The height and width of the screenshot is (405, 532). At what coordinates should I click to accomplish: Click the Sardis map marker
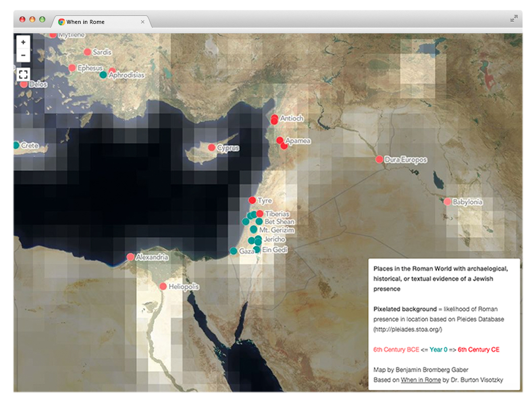[x=87, y=52]
